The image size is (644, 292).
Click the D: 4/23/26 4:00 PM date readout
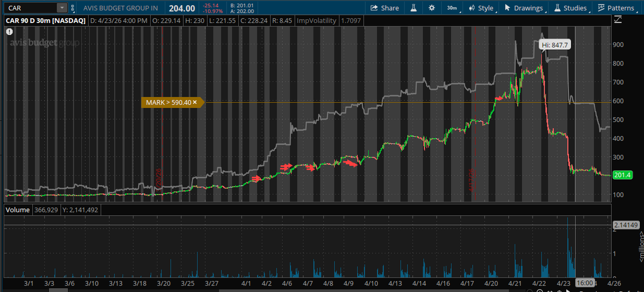119,20
